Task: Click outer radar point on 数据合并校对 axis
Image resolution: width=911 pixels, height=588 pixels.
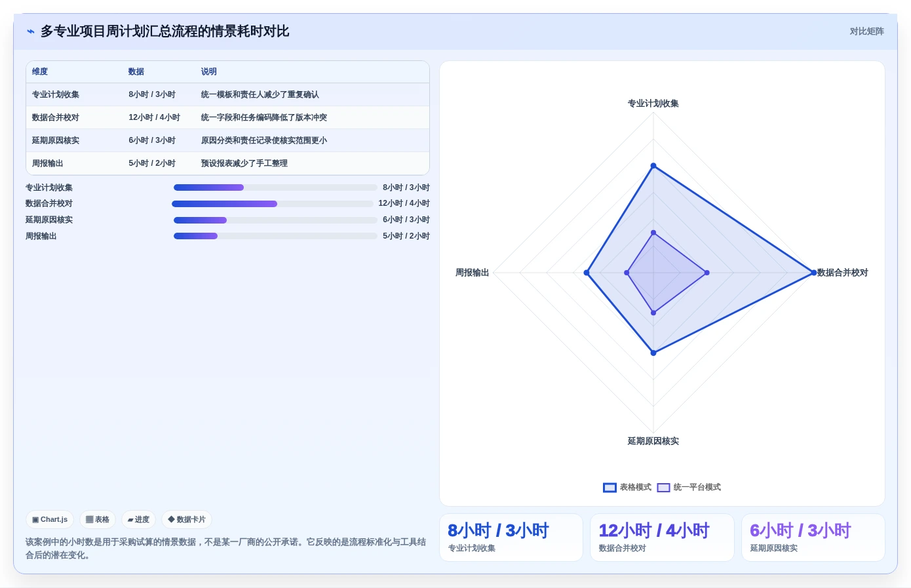Action: 813,273
